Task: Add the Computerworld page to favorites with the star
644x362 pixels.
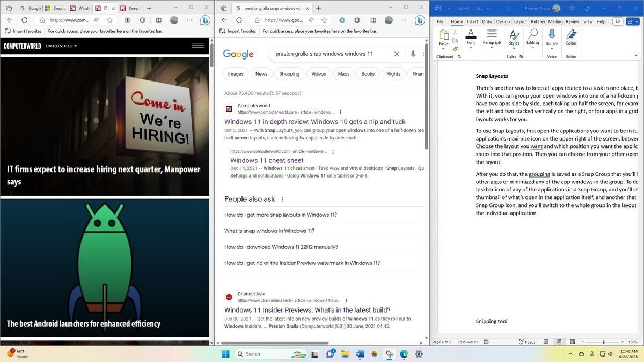Action: (109, 20)
